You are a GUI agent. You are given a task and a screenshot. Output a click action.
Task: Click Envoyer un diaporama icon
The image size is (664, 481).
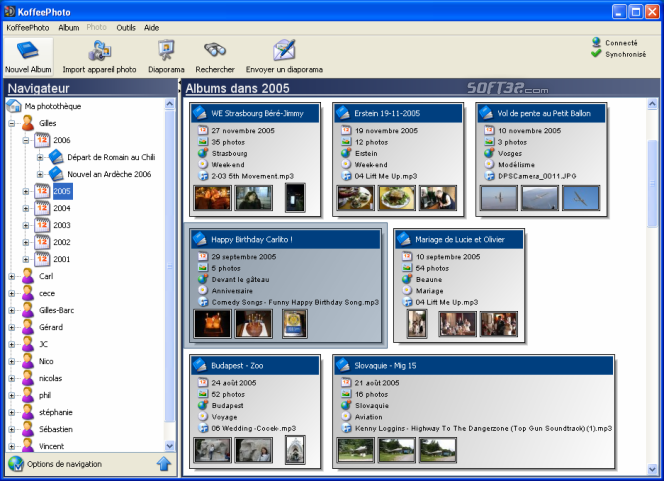tap(284, 51)
